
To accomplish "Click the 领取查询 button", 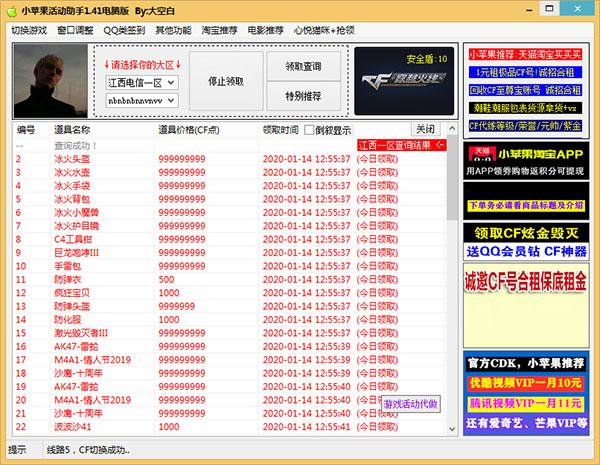I will [303, 66].
